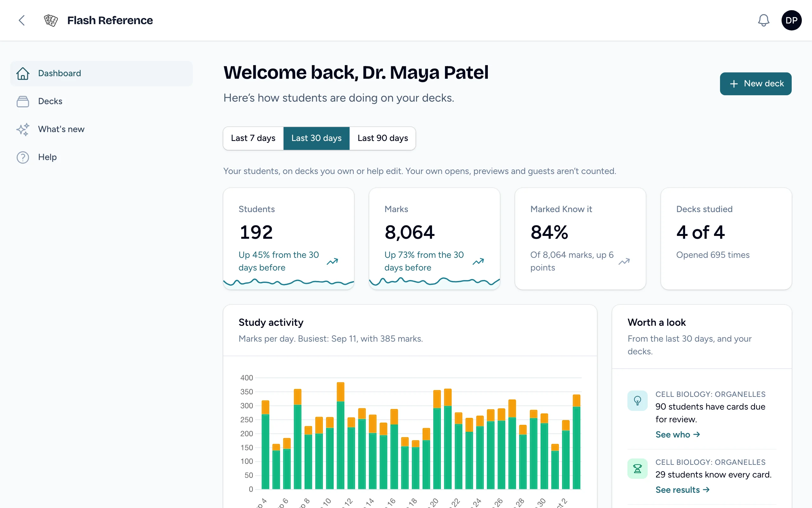Go to Dashboard in sidebar

click(102, 73)
